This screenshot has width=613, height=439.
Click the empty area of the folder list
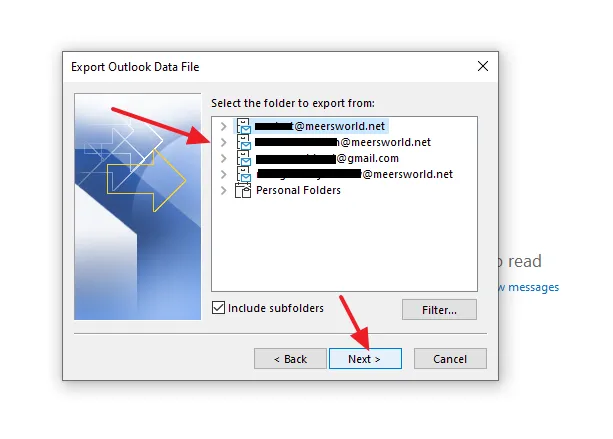click(344, 244)
